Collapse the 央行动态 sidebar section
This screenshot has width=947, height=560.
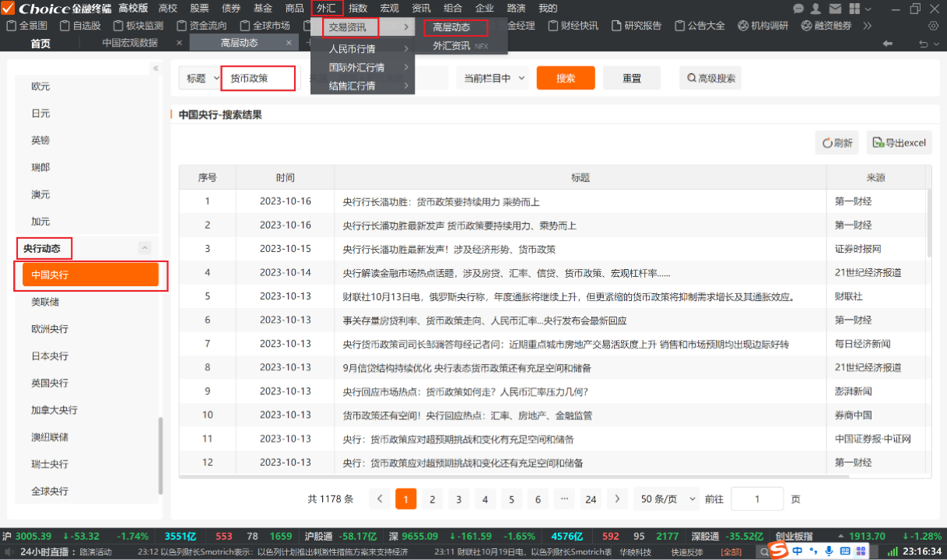coord(144,248)
